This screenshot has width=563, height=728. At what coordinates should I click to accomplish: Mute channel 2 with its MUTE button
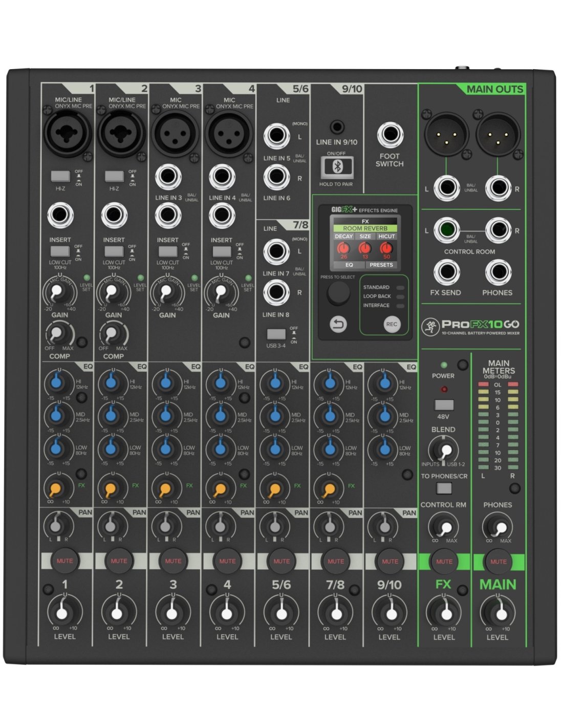[x=119, y=561]
